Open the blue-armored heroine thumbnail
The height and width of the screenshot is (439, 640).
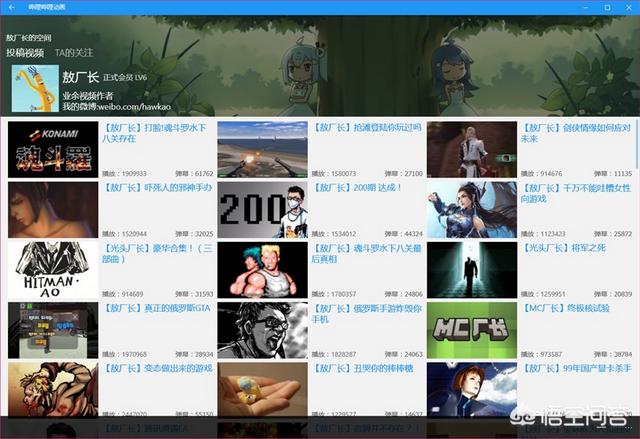(472, 210)
